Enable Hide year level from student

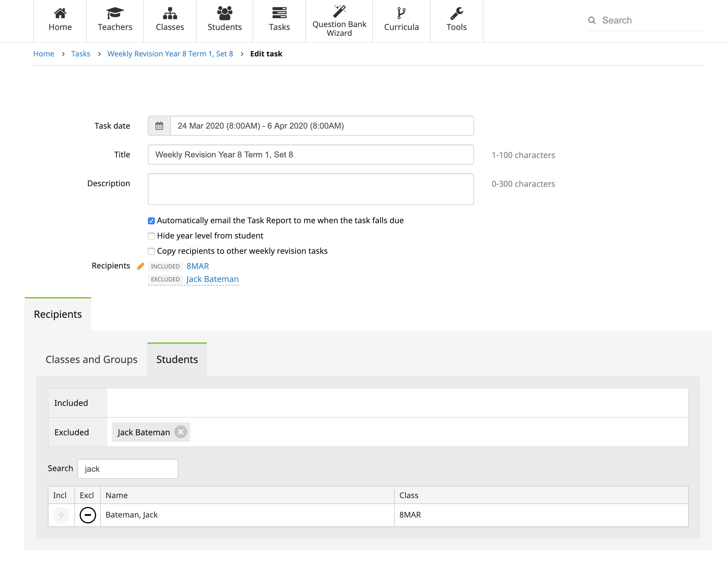[151, 236]
